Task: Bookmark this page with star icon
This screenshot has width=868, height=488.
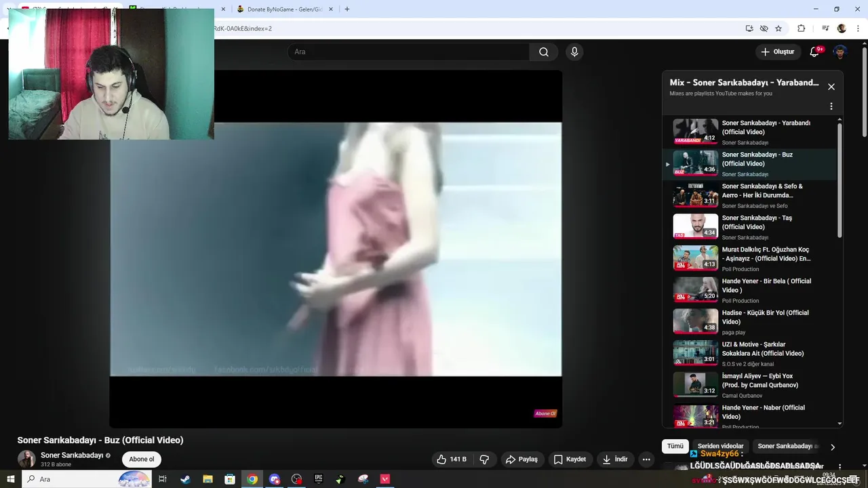Action: point(778,28)
